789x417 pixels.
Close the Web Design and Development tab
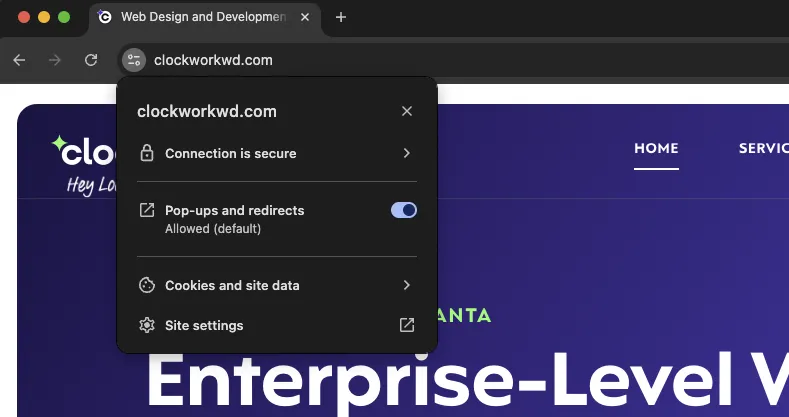305,17
